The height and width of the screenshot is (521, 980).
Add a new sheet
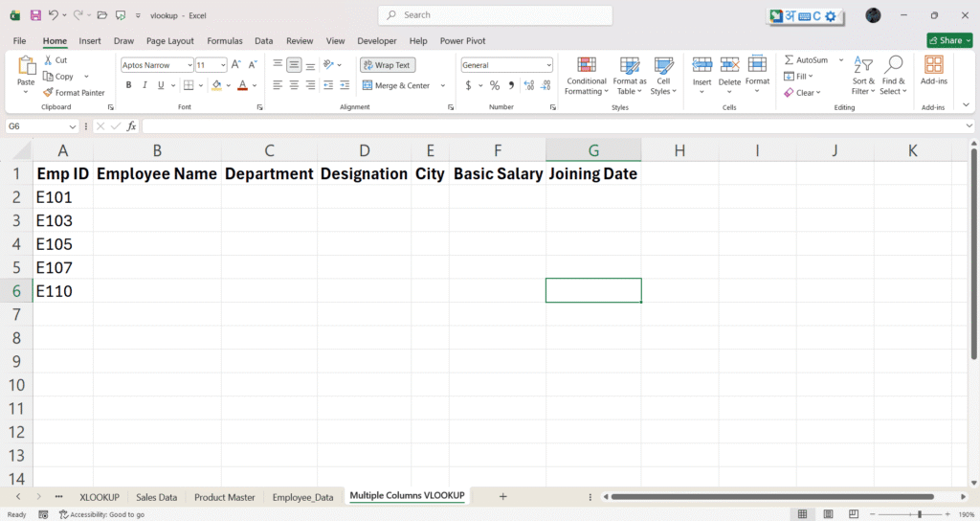pos(502,497)
